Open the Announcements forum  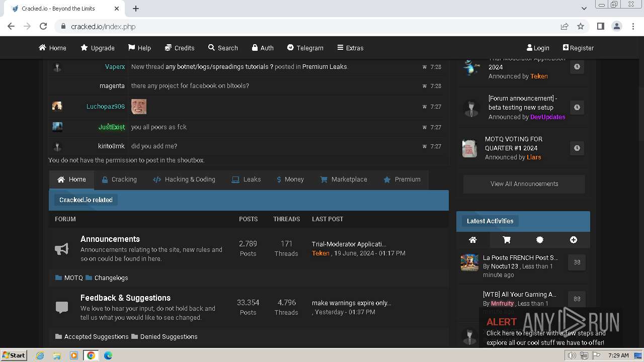[110, 239]
